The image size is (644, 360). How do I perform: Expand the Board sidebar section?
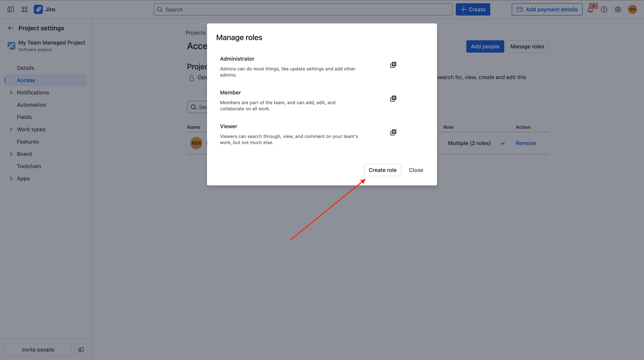tap(11, 154)
